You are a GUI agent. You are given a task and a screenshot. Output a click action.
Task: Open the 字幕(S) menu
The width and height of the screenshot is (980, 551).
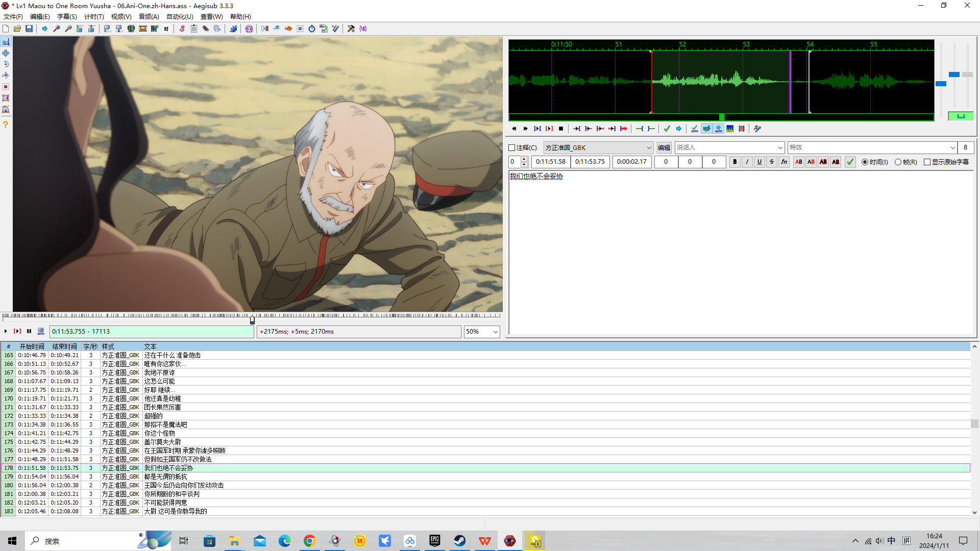coord(67,17)
